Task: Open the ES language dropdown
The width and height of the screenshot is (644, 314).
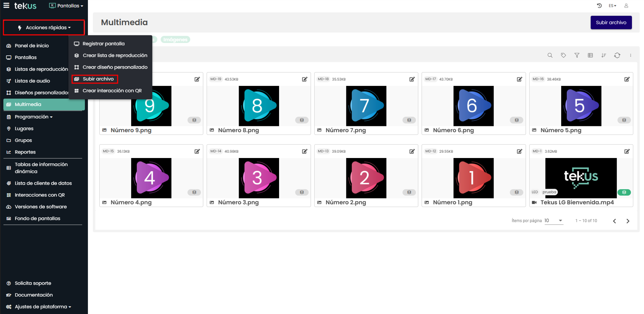Action: tap(612, 6)
